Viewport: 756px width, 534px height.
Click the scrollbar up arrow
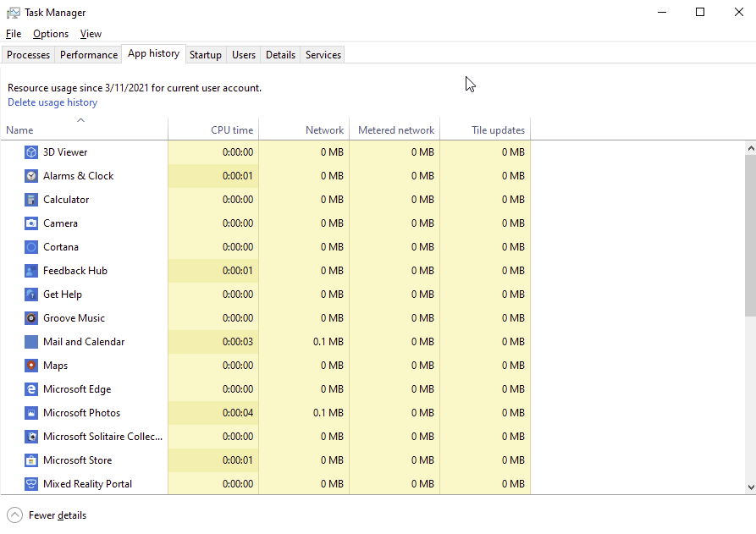tap(751, 148)
